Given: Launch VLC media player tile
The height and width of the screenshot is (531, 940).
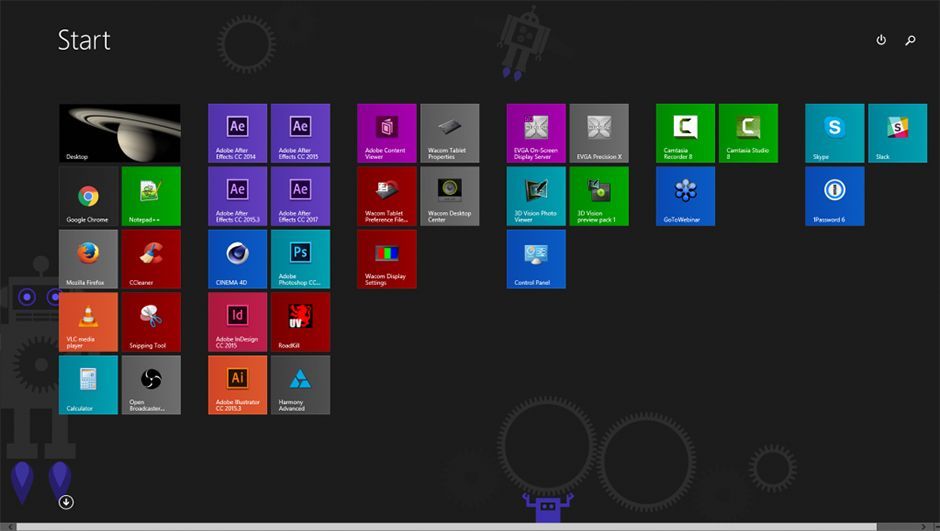Looking at the screenshot, I should click(88, 322).
